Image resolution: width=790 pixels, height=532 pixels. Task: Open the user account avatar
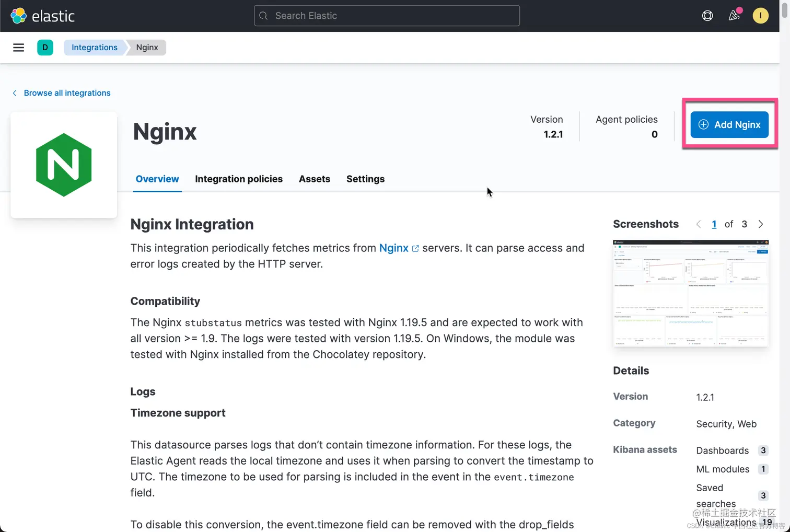[x=760, y=16]
